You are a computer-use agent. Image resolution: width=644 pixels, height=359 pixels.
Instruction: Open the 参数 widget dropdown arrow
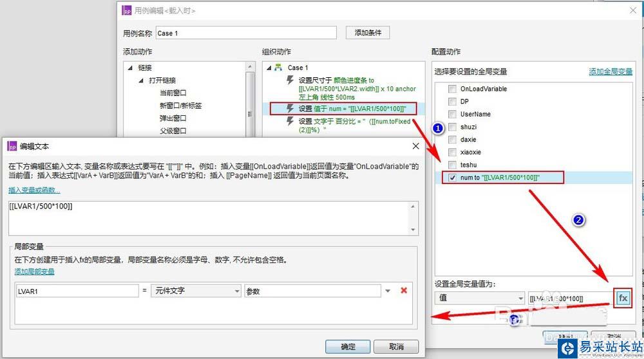pos(388,291)
